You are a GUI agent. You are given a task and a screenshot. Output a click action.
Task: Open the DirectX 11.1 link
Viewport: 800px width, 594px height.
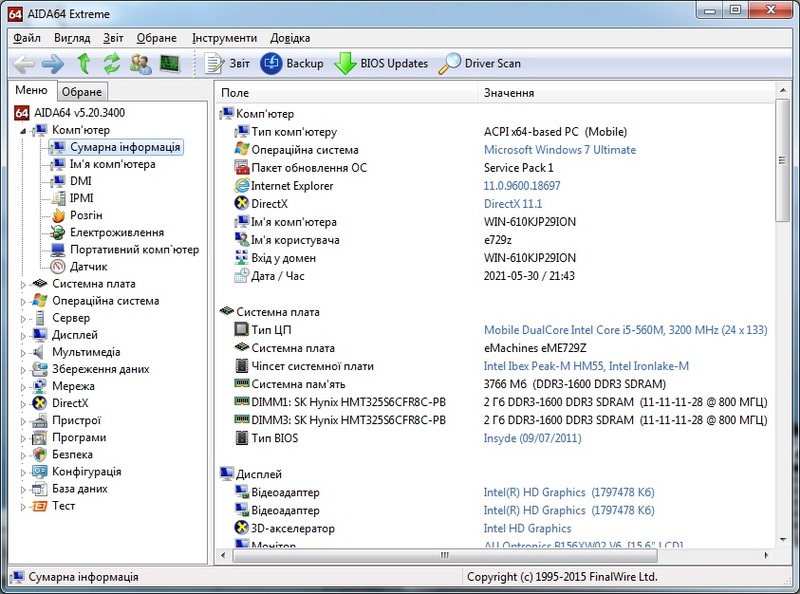(x=513, y=204)
